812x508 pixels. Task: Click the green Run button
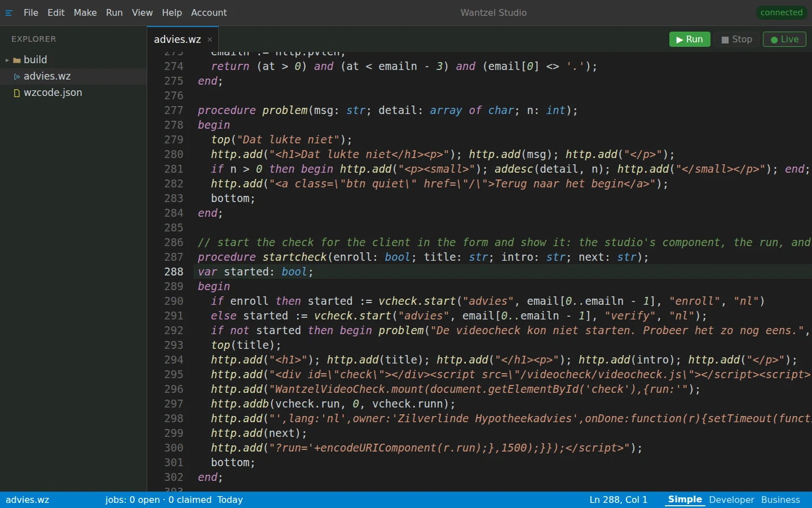click(690, 40)
